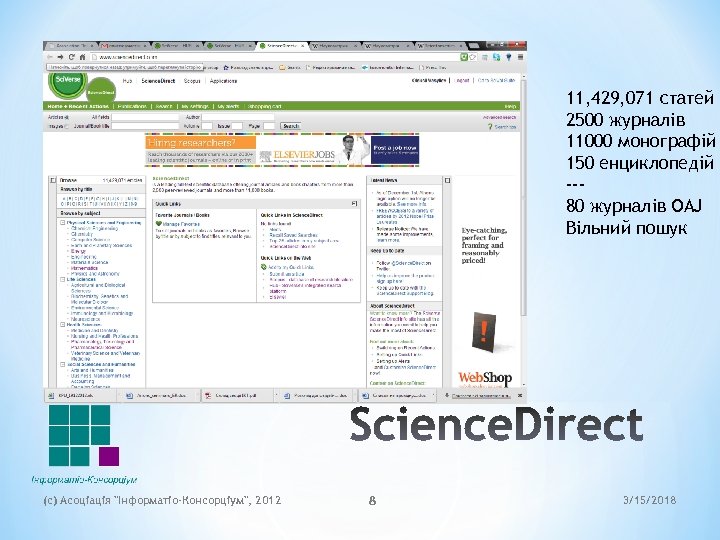Viewport: 720px width, 540px height.
Task: Click the browser home icon
Action: tap(82, 57)
